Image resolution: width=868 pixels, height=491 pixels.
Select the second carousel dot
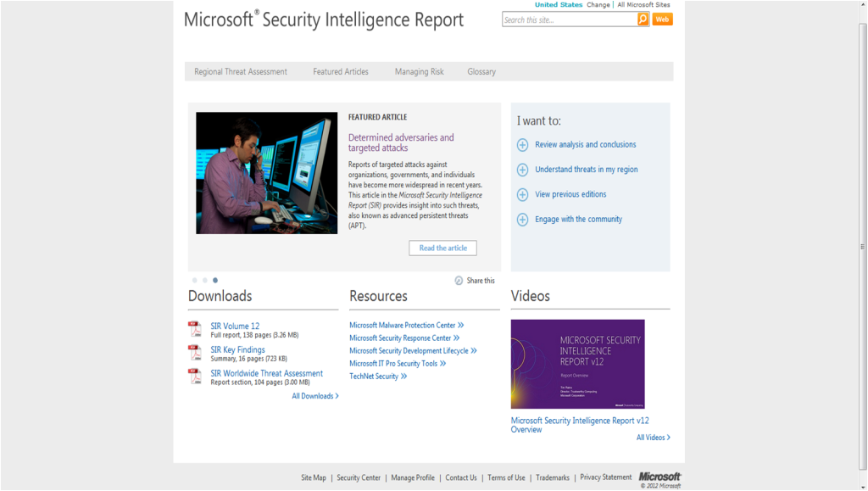205,280
